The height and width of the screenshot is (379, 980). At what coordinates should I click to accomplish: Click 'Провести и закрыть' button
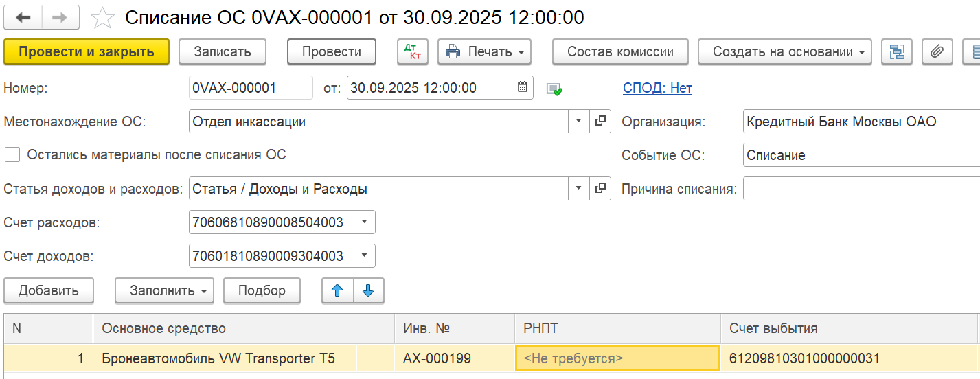pos(87,51)
